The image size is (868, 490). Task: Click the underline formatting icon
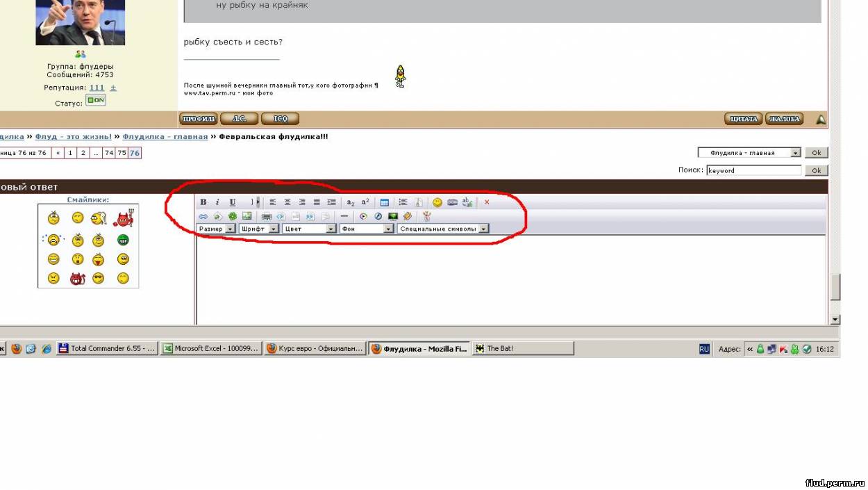(x=233, y=202)
